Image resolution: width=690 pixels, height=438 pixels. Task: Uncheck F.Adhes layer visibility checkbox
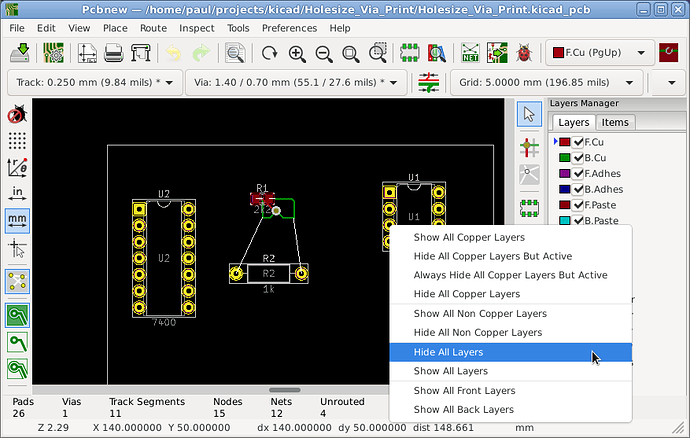pos(578,173)
